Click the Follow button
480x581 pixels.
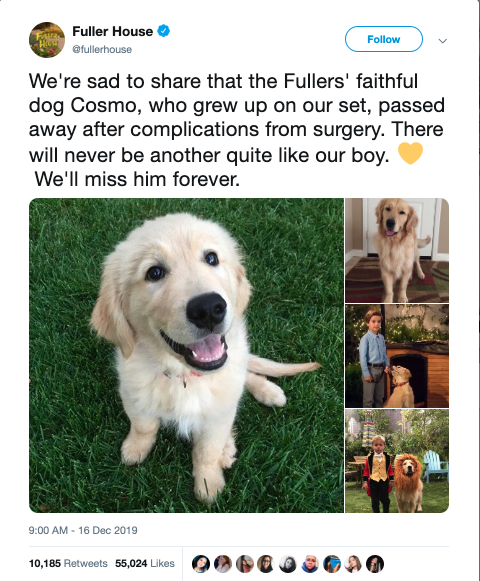pyautogui.click(x=384, y=39)
